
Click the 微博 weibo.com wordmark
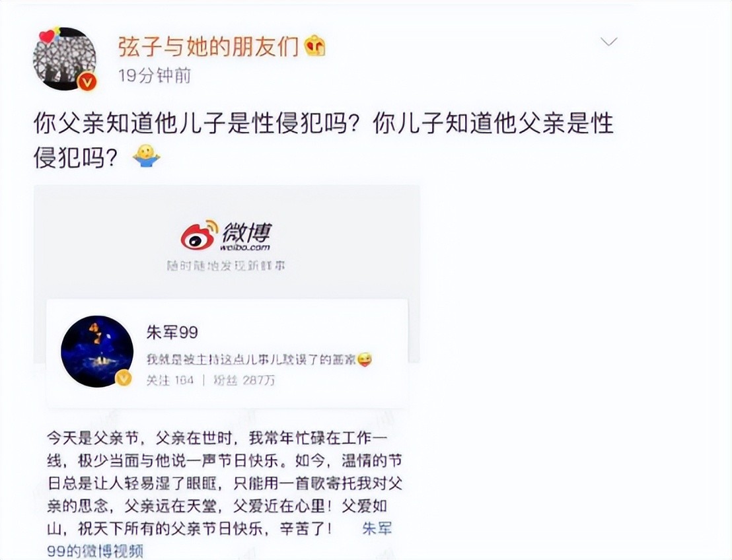pyautogui.click(x=246, y=236)
